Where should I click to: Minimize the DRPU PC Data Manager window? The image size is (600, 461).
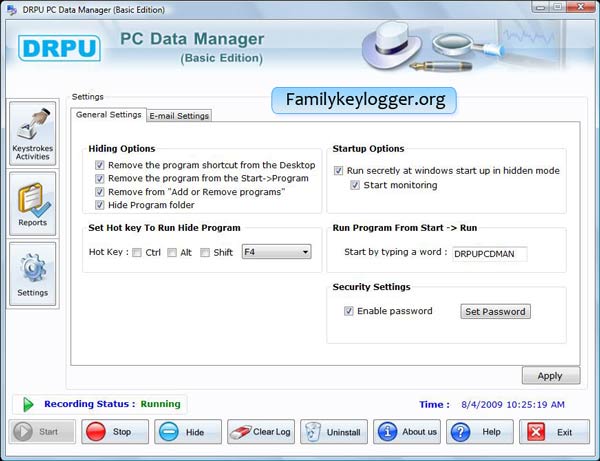[x=540, y=7]
